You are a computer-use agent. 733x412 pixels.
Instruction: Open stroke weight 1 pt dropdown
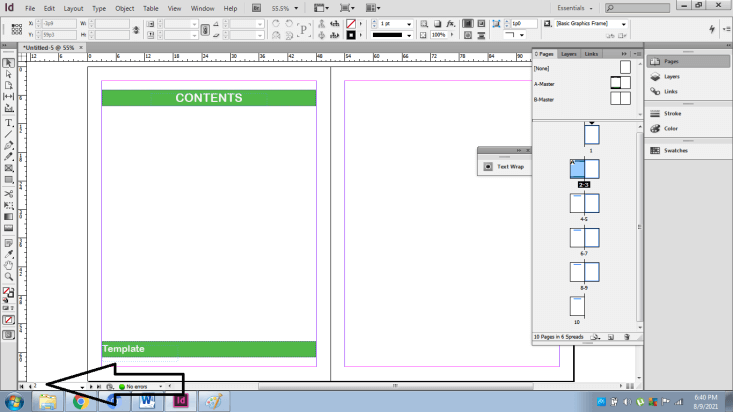pyautogui.click(x=409, y=24)
